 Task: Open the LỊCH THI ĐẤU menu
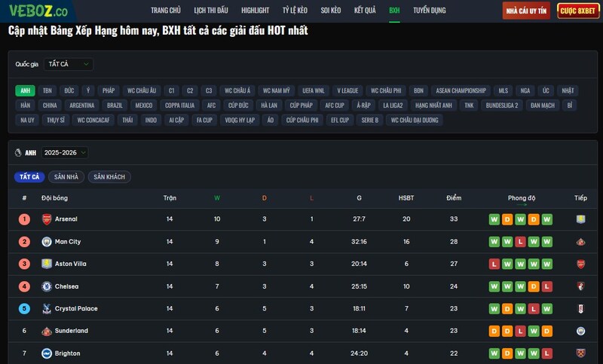[x=210, y=11]
